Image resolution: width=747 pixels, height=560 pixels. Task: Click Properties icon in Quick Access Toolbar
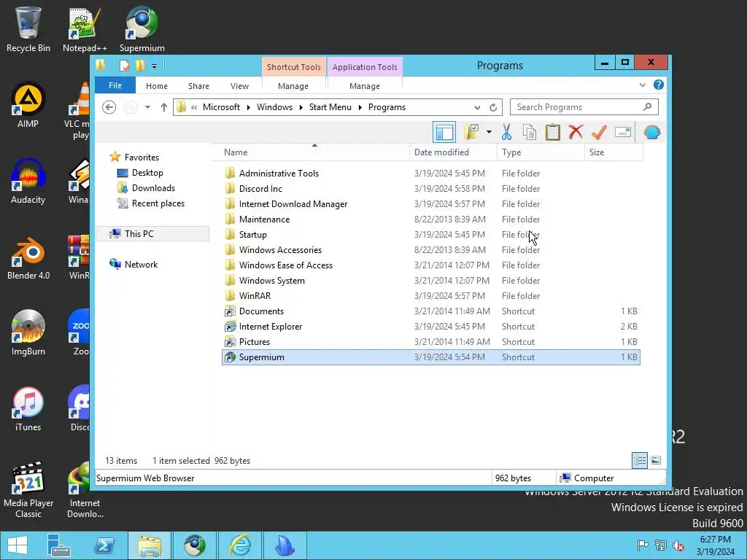pyautogui.click(x=124, y=66)
